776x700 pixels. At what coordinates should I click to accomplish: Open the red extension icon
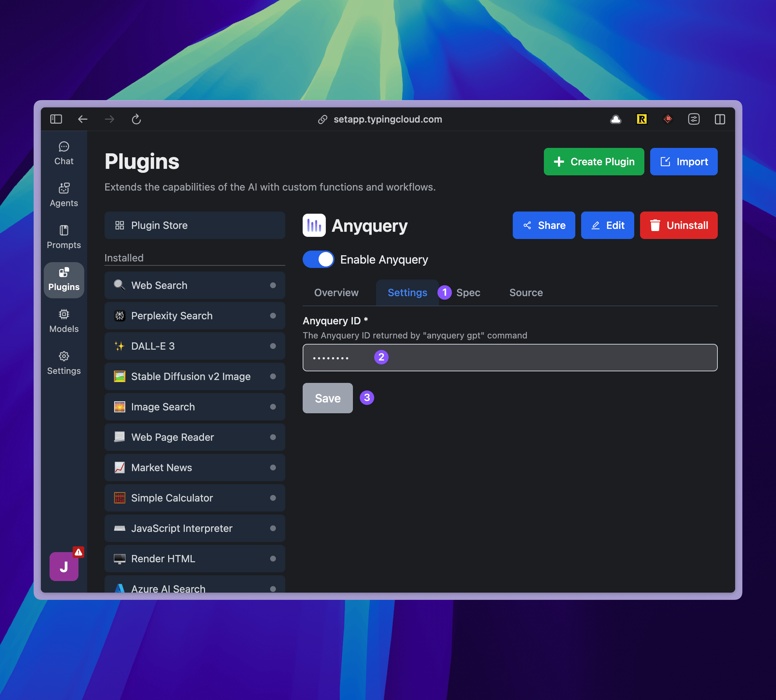tap(668, 119)
